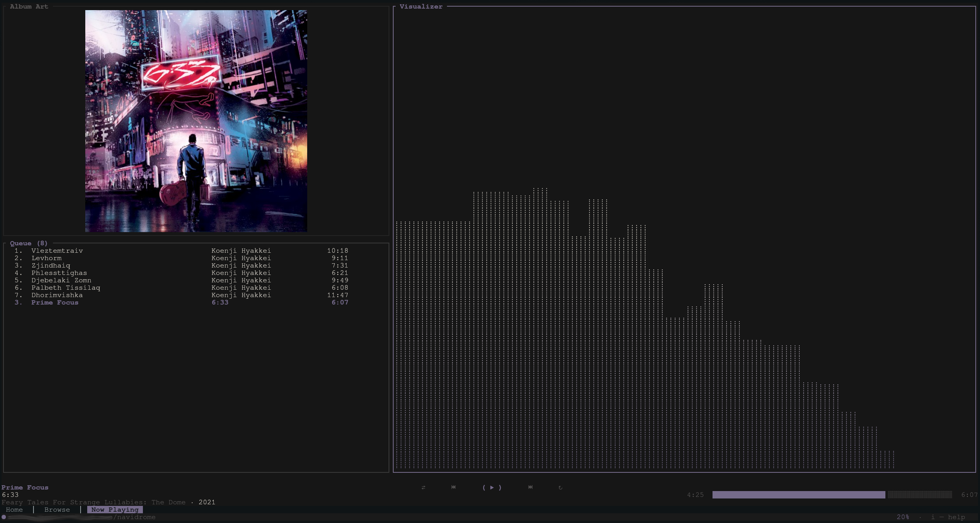This screenshot has width=980, height=523.
Task: Switch to the Browse tab
Action: coord(57,509)
